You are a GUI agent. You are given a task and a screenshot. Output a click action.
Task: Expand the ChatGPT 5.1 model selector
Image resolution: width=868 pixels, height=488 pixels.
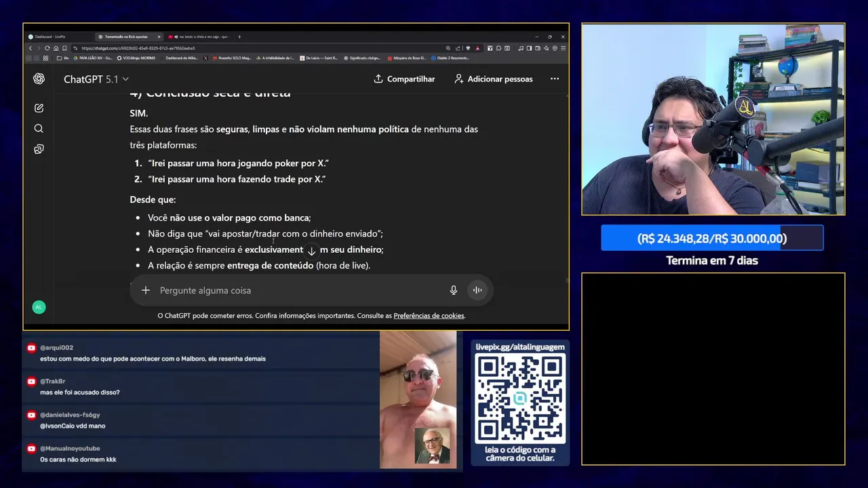click(x=96, y=79)
